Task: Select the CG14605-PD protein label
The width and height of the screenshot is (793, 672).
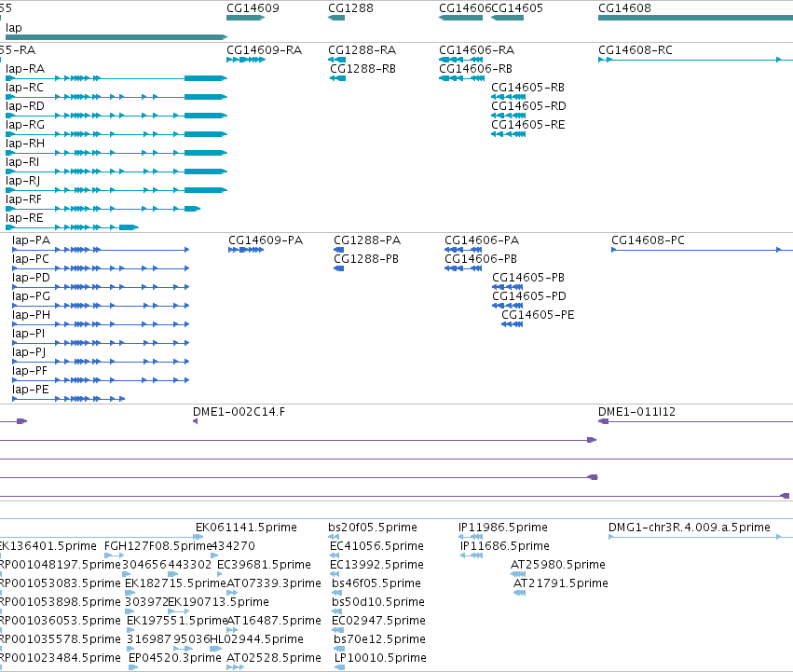Action: [529, 296]
